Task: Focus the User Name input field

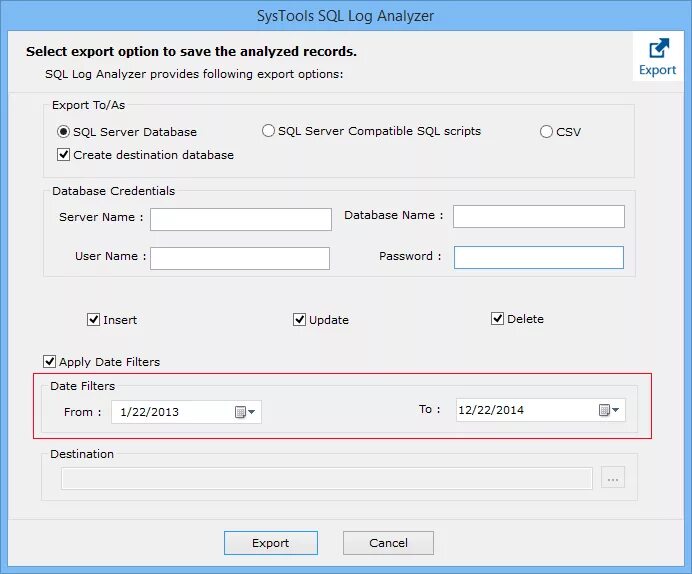Action: (239, 258)
